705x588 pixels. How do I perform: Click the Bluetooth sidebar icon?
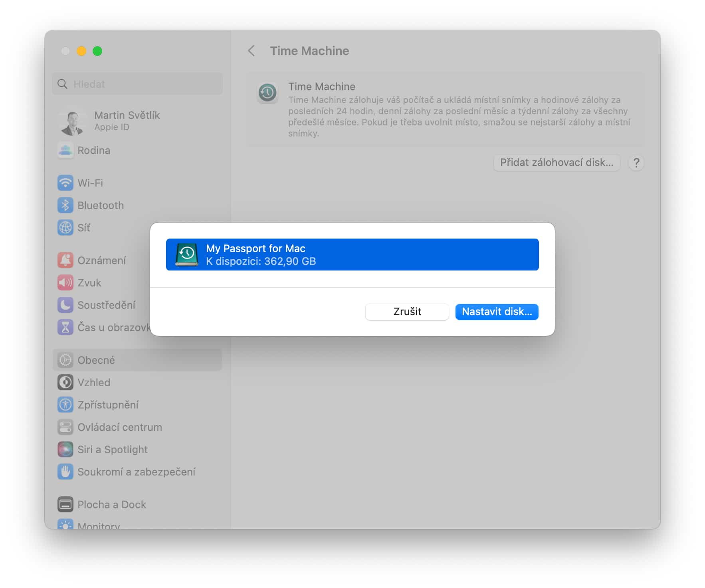(x=65, y=205)
